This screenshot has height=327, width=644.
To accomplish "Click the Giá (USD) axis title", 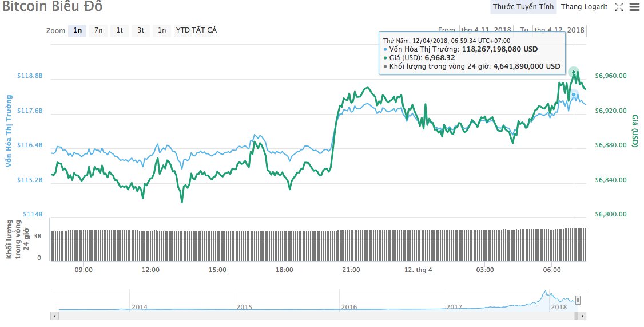I will pos(635,131).
